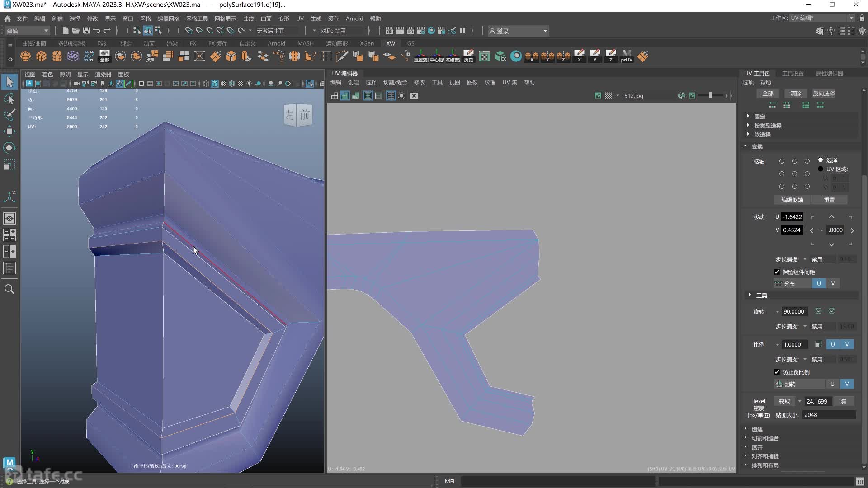Select the center pivot radio in 枢轴 grid
Image resolution: width=868 pixels, height=488 pixels.
(x=794, y=174)
